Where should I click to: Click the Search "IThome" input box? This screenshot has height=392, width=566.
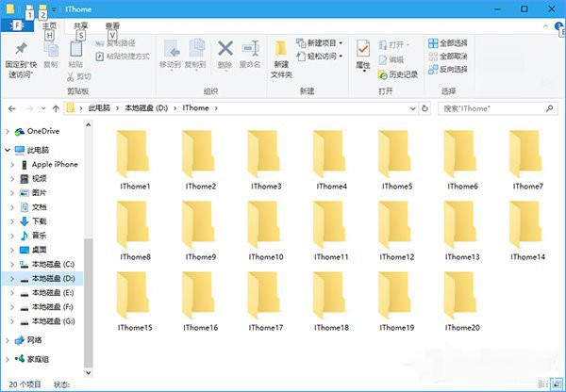pyautogui.click(x=495, y=108)
